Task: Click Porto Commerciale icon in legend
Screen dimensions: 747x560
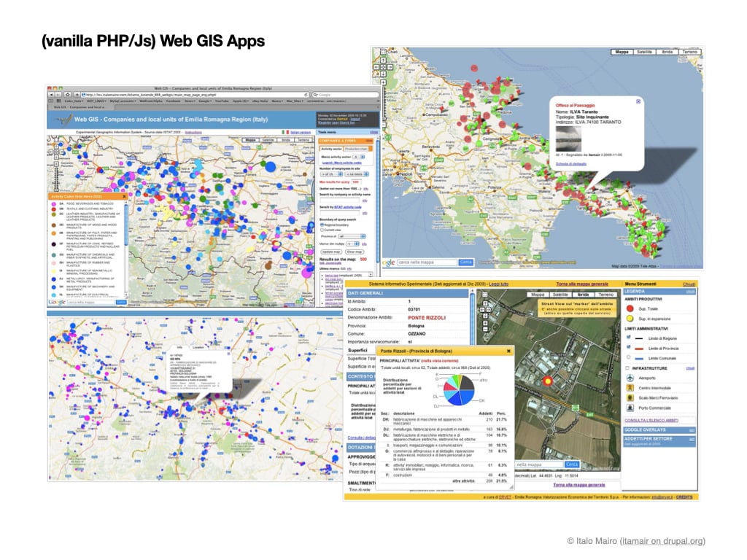Action: coord(630,408)
